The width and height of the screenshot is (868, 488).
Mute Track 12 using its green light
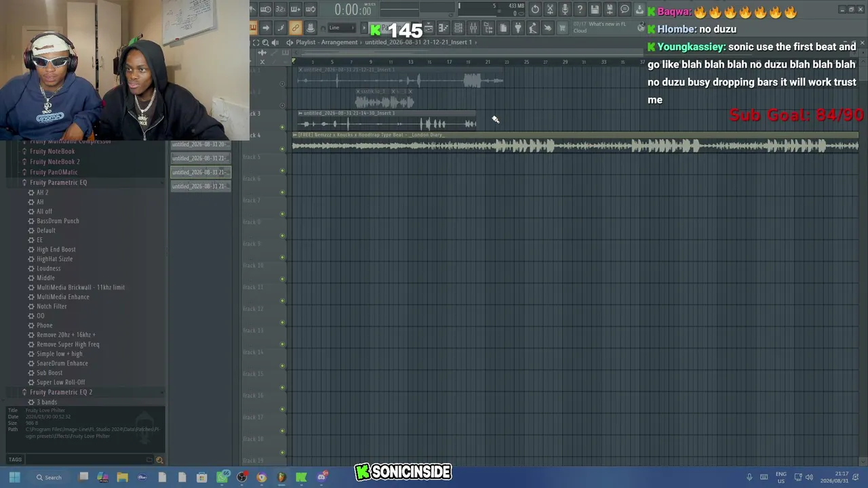[x=283, y=322]
